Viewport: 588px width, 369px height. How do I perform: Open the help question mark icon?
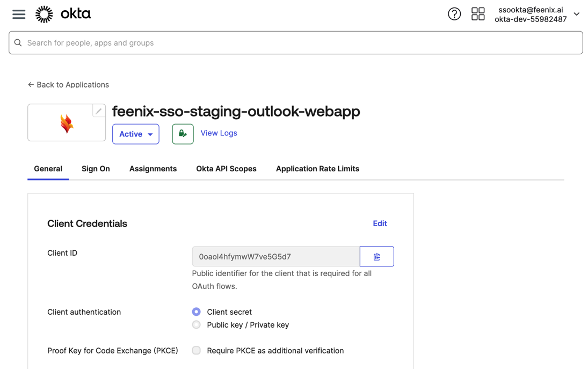pos(454,14)
